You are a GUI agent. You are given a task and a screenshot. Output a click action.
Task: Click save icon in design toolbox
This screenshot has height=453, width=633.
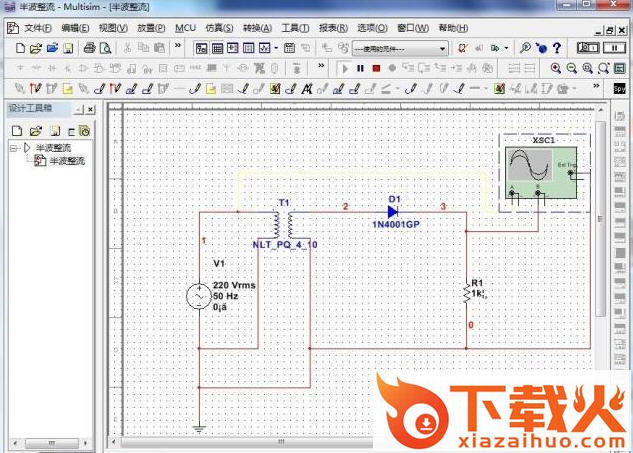pos(55,131)
